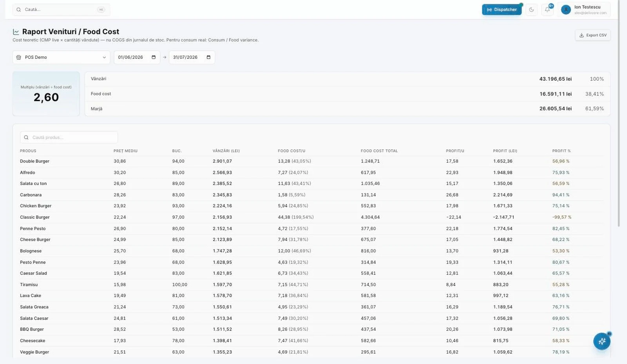Select the Carbonara product name

[31, 195]
